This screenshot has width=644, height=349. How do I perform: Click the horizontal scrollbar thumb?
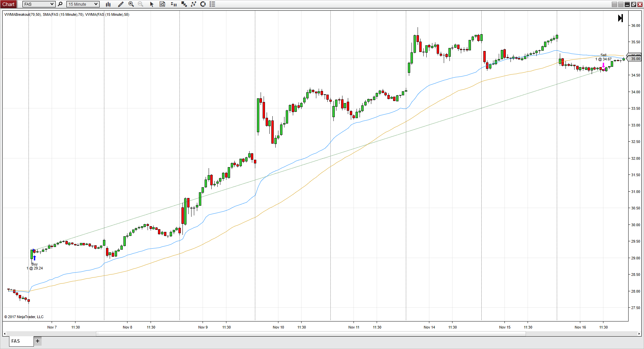click(x=311, y=334)
